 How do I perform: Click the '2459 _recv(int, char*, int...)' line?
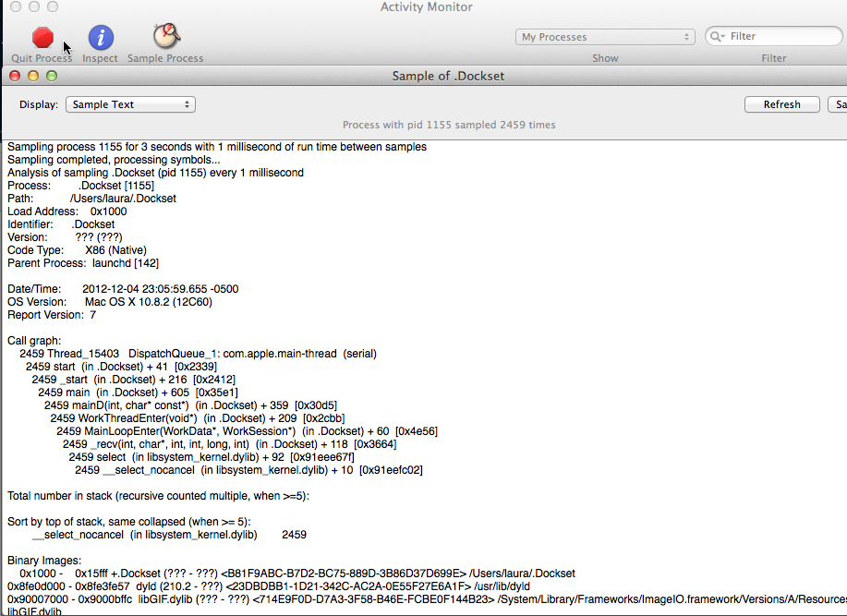click(x=230, y=445)
